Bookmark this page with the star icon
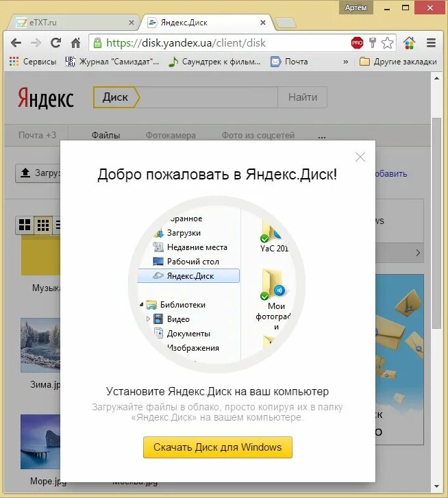This screenshot has height=498, width=448. (x=387, y=42)
